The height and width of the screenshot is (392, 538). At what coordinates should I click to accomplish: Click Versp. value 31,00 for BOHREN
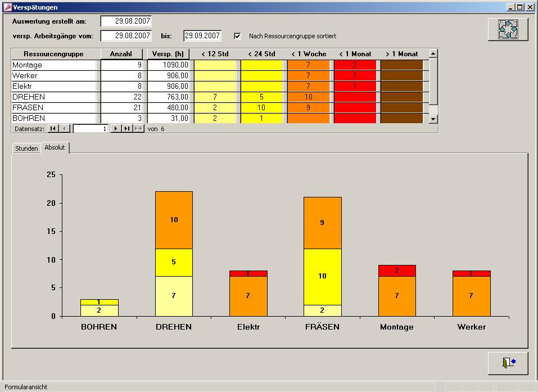(x=168, y=118)
